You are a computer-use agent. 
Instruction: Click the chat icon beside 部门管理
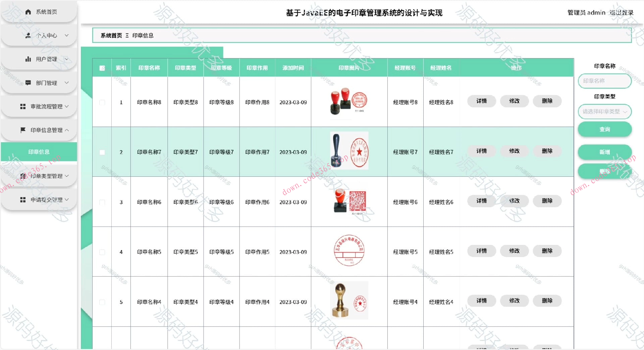28,83
